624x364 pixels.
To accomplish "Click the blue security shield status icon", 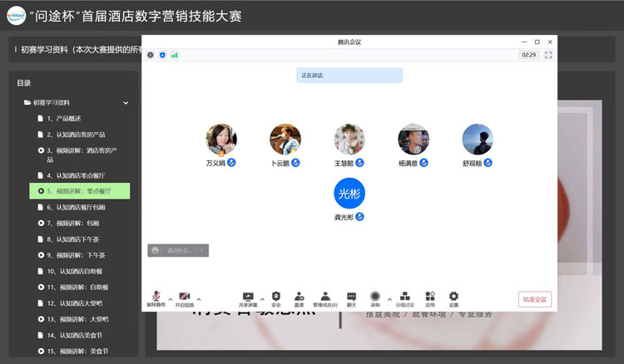I will coord(162,55).
